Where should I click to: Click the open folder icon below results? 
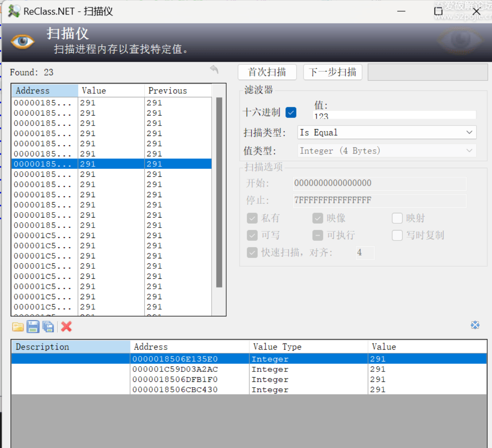(18, 327)
